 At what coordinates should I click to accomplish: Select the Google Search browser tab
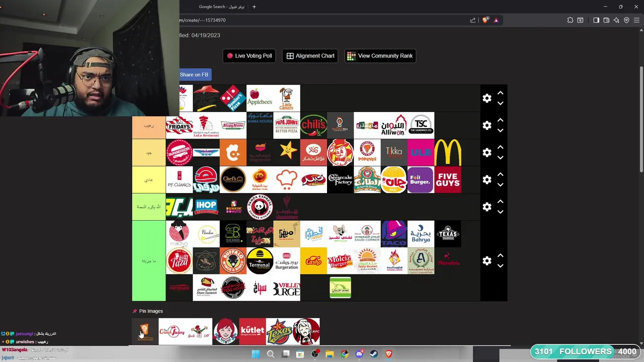pyautogui.click(x=221, y=7)
